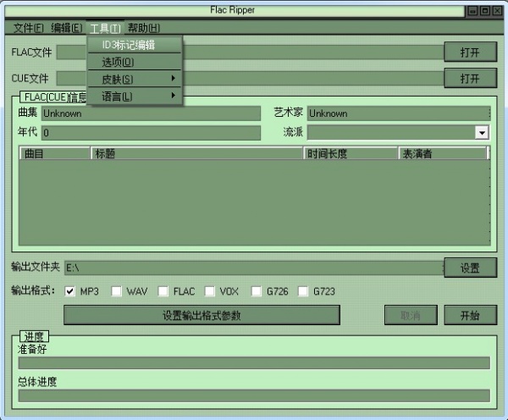This screenshot has width=508, height=420.
Task: Click the 表演者 column header
Action: [x=443, y=153]
